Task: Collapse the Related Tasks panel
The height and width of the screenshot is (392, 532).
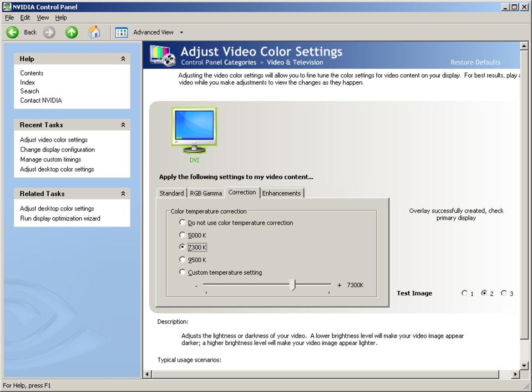Action: 123,194
